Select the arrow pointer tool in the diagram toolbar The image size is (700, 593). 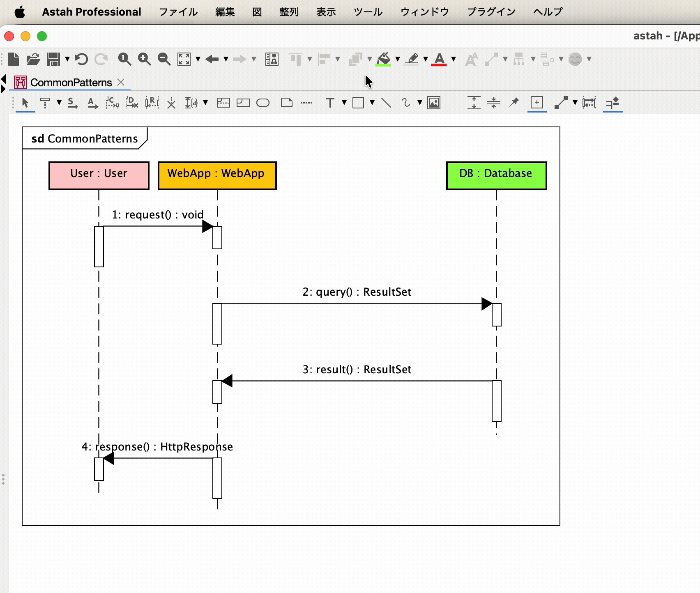(25, 103)
